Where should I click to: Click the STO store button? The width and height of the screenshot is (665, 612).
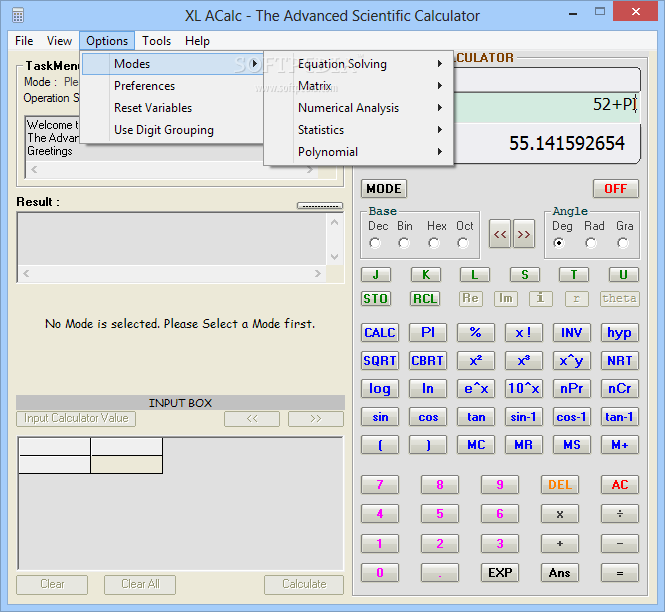click(x=375, y=299)
